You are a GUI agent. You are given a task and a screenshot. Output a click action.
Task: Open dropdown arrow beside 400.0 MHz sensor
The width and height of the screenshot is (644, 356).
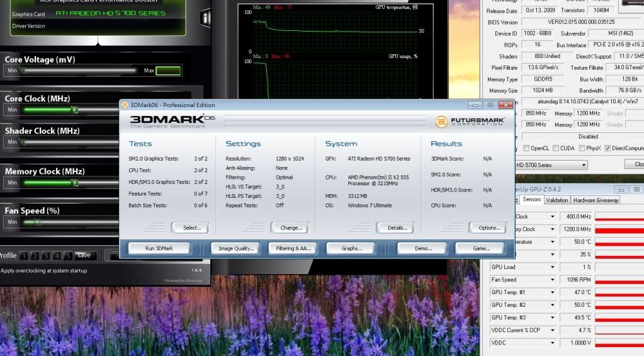click(x=553, y=216)
